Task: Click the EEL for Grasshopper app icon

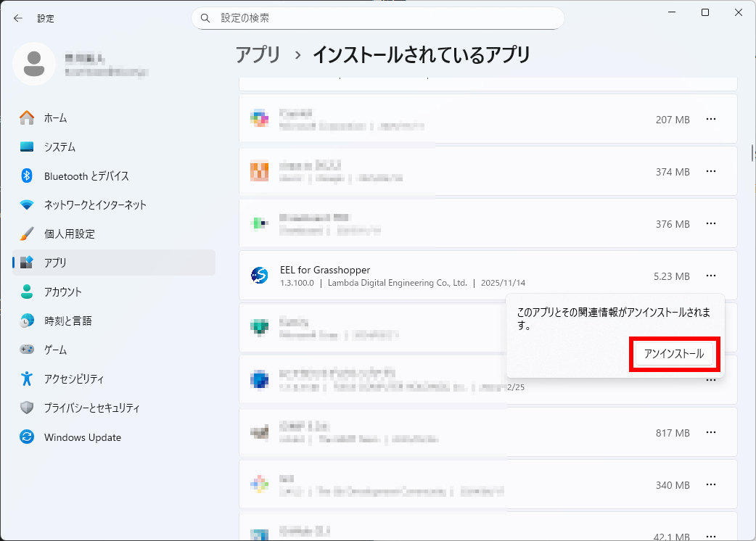Action: point(259,276)
